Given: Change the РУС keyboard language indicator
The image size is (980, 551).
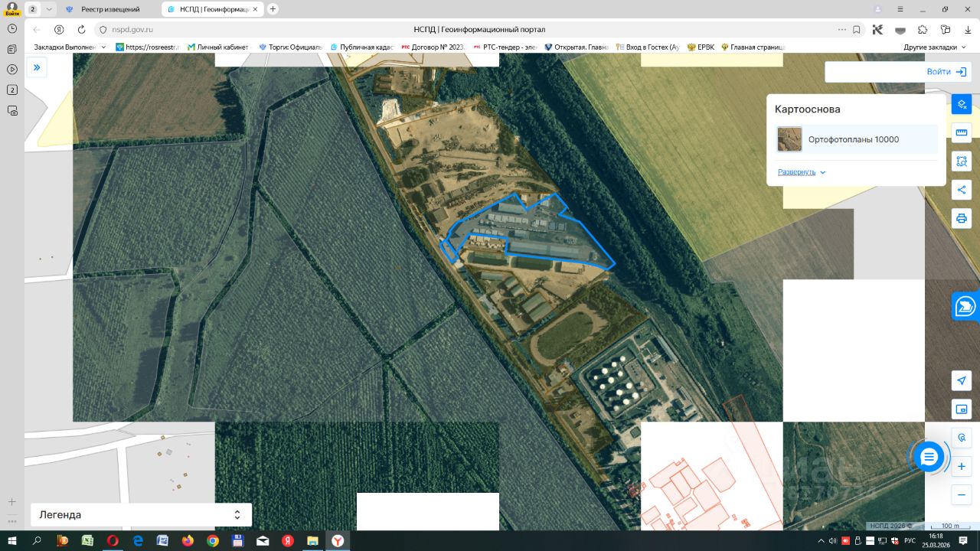Looking at the screenshot, I should click(910, 540).
